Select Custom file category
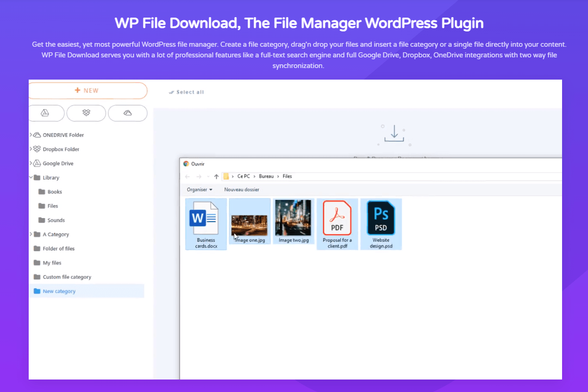Image resolution: width=588 pixels, height=392 pixels. (x=67, y=277)
